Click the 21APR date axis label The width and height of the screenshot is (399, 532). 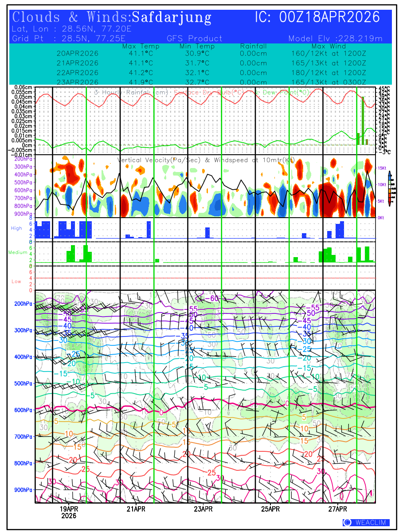click(x=136, y=509)
